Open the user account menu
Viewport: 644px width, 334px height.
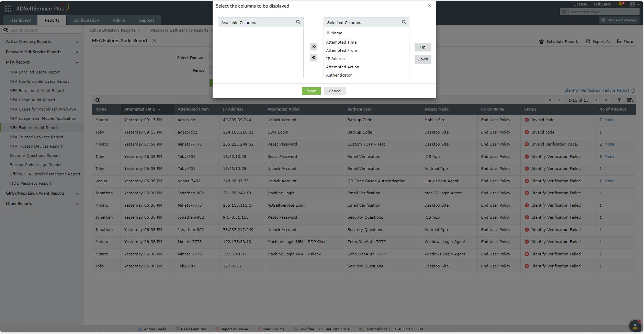[x=634, y=4]
